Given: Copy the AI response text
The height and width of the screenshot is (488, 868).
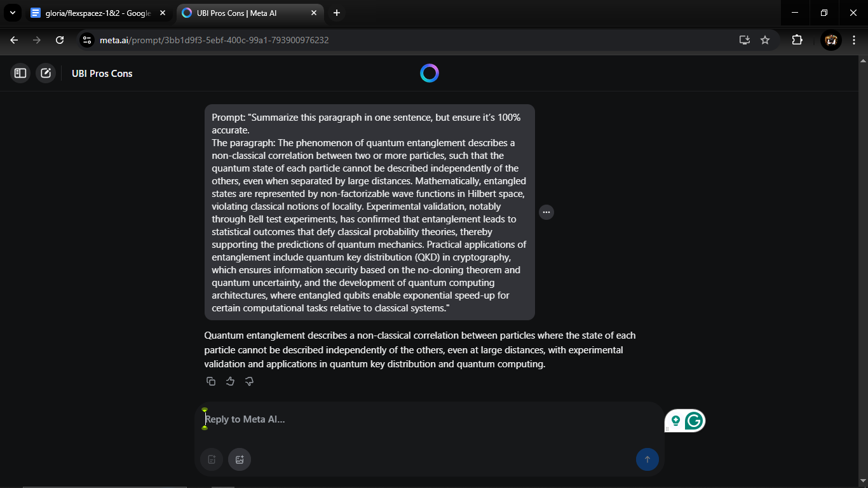Looking at the screenshot, I should click(x=211, y=381).
